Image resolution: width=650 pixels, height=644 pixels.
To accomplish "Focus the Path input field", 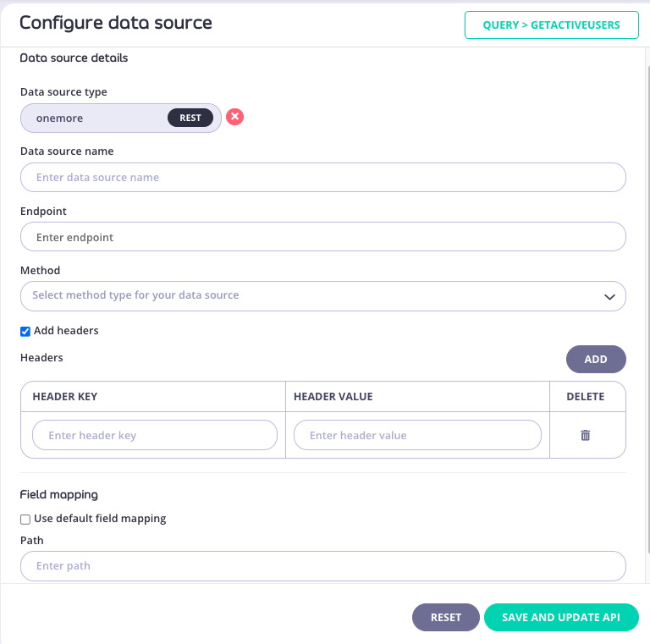I will point(322,566).
